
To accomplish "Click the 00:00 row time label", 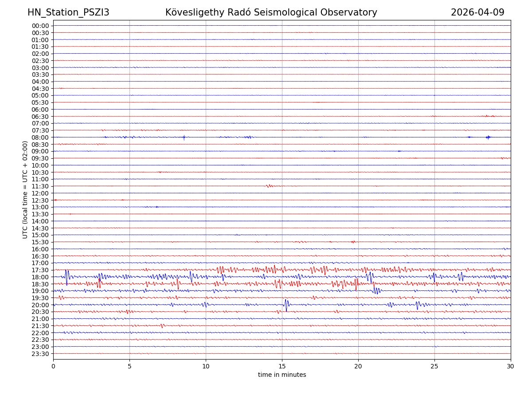I will [x=40, y=26].
